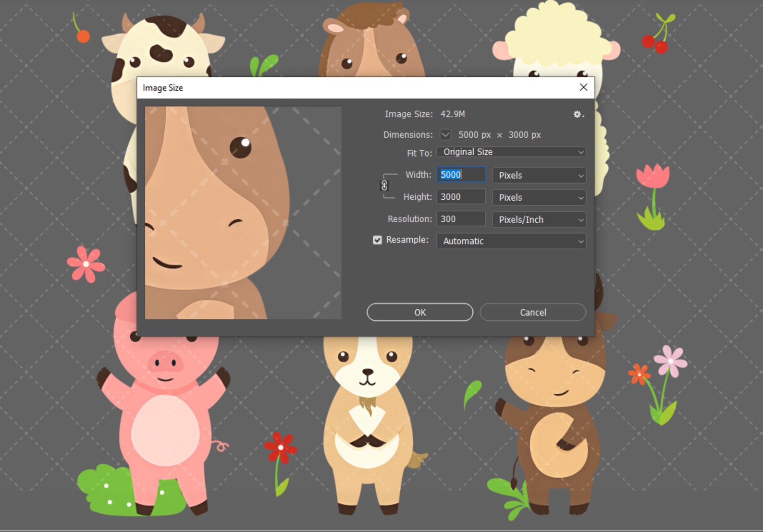Screen dimensions: 763x532
Task: Click the horse preview thumbnail in dialog
Action: point(243,213)
